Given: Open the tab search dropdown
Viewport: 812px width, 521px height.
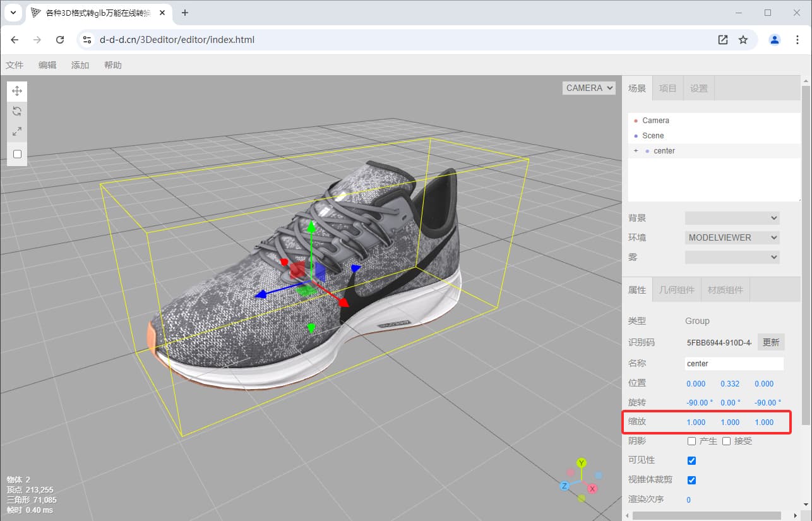Looking at the screenshot, I should (13, 13).
